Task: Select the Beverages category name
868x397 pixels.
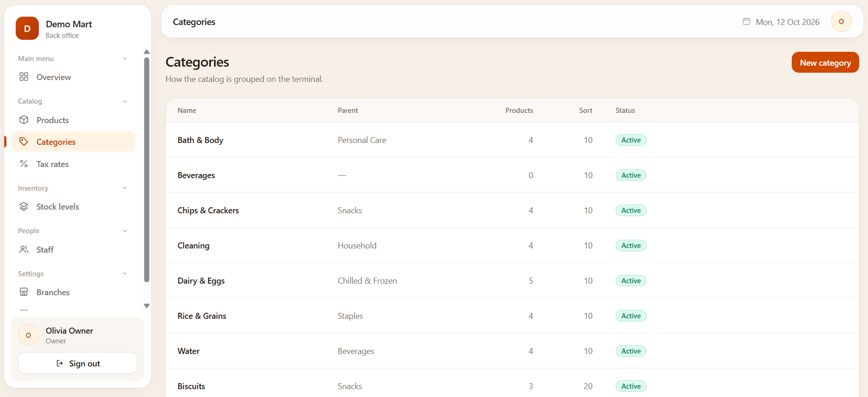Action: (x=196, y=175)
